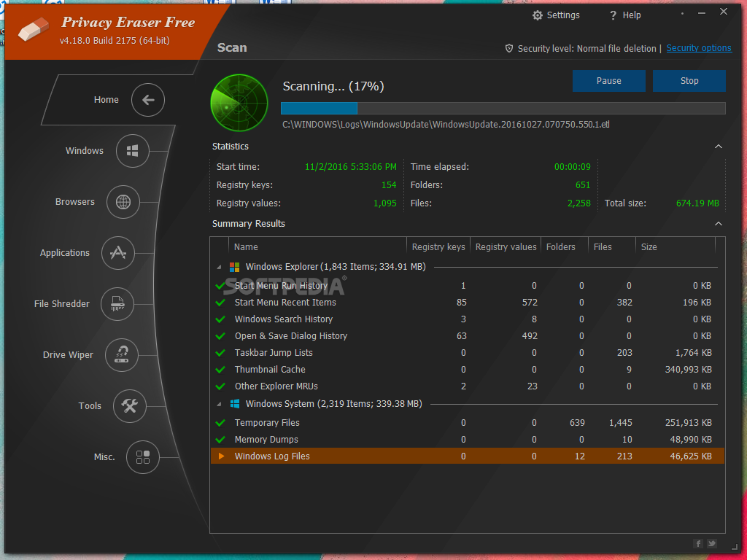
Task: Select Browsers in the sidebar
Action: click(x=75, y=202)
